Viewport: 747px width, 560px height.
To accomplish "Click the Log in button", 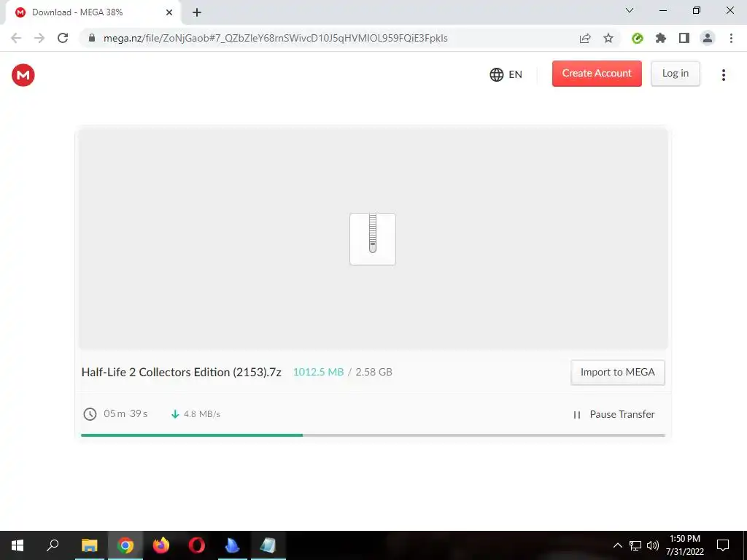I will (675, 74).
